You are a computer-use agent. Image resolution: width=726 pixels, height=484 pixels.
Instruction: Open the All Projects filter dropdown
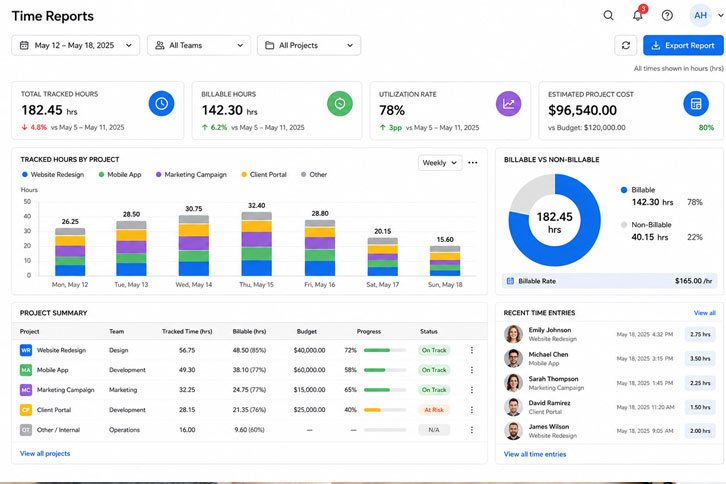(309, 45)
